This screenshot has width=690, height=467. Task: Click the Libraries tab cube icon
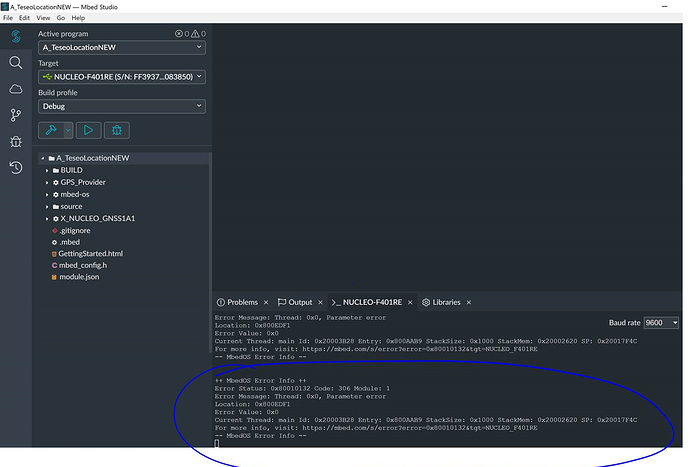(x=426, y=302)
